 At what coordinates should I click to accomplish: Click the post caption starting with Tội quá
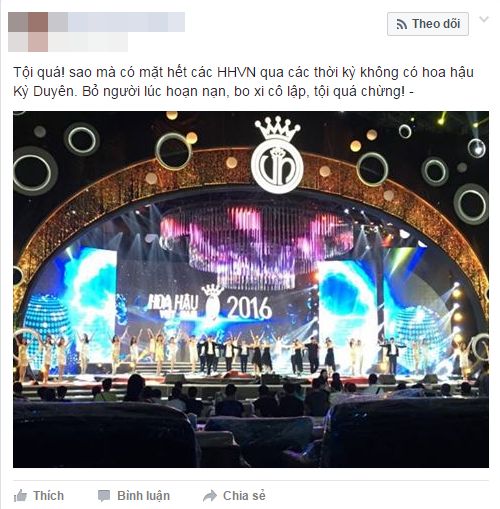click(243, 82)
